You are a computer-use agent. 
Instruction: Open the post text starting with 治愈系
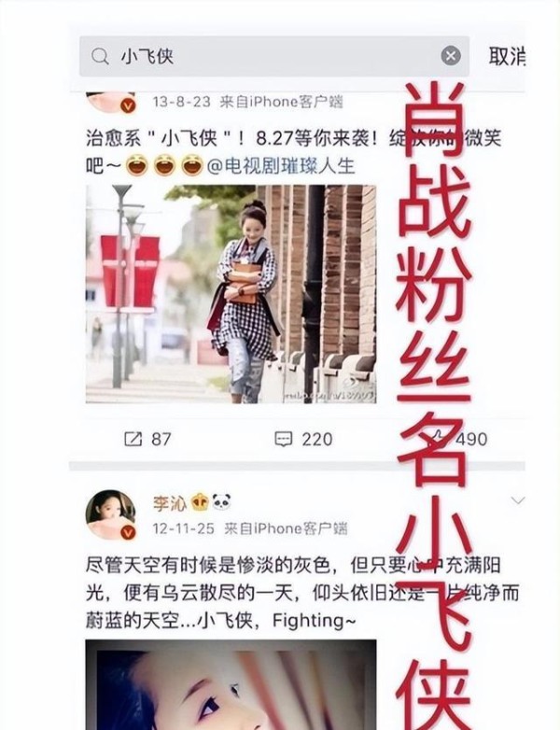[293, 152]
